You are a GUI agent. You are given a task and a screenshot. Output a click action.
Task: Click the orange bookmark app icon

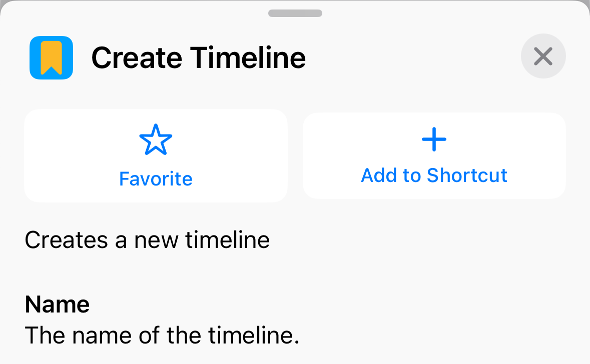click(51, 57)
